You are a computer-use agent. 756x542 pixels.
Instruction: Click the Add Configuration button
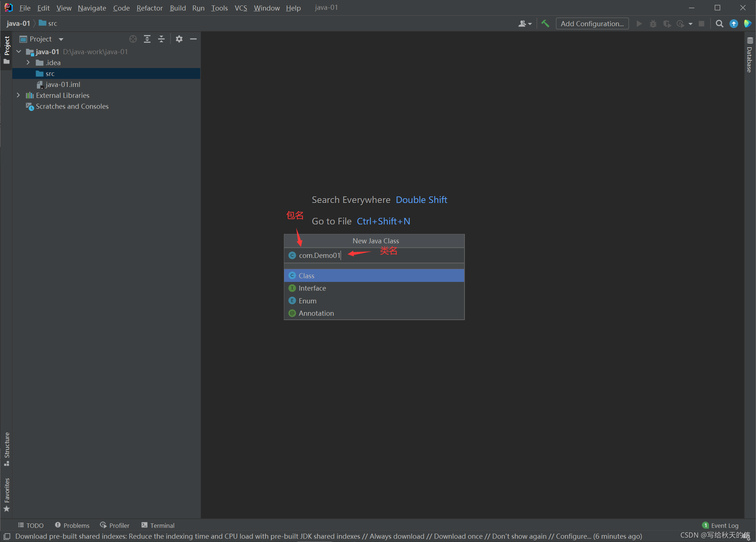click(592, 24)
